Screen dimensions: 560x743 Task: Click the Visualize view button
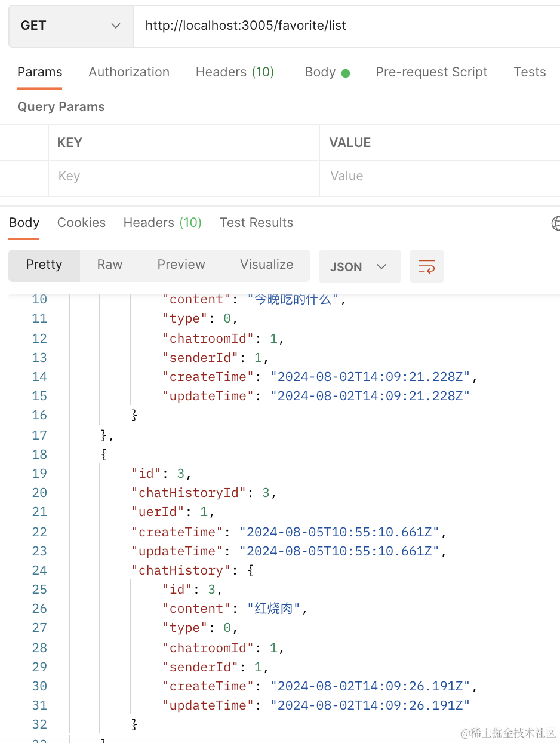tap(266, 265)
